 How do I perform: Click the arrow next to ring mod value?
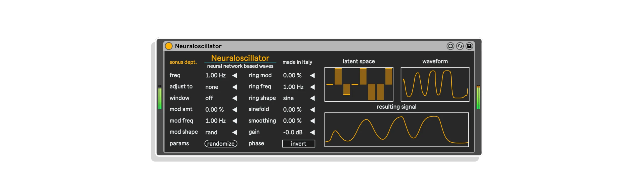[x=312, y=75]
